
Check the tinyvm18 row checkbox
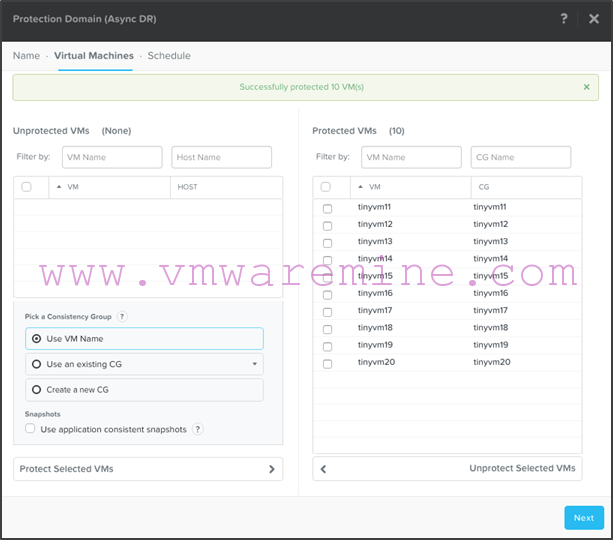328,329
